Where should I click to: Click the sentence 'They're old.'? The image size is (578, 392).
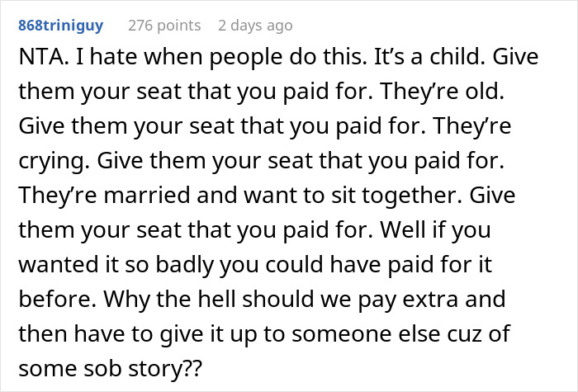point(442,92)
